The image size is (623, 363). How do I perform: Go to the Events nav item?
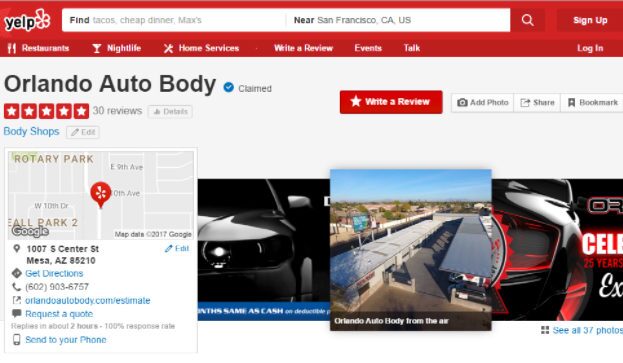tap(368, 48)
